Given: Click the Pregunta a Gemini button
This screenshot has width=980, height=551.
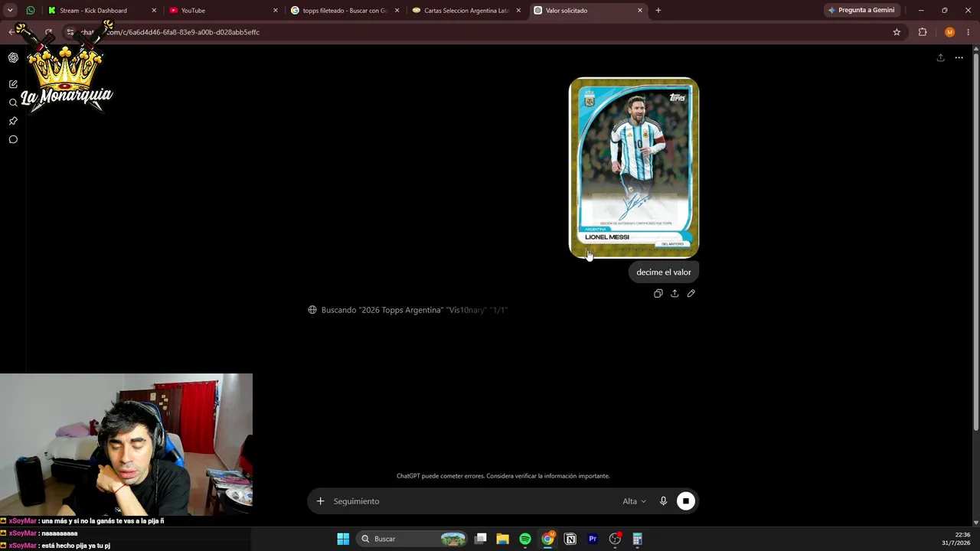Looking at the screenshot, I should click(x=861, y=10).
